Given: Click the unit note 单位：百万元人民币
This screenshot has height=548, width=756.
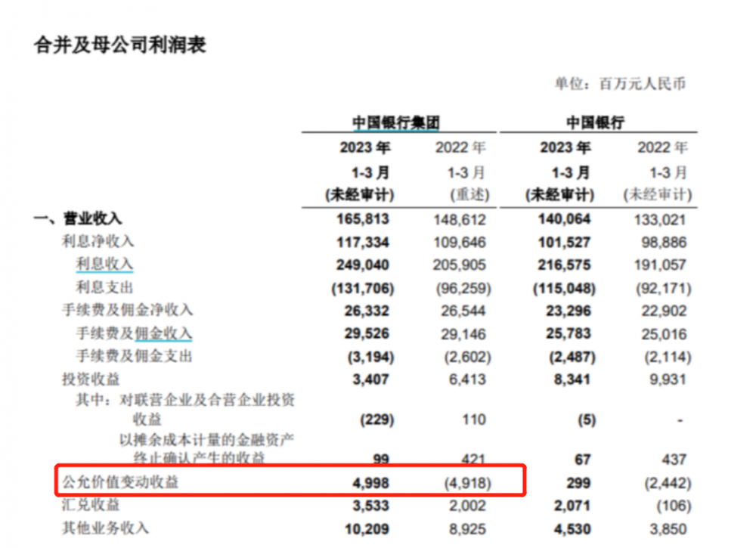Looking at the screenshot, I should tap(620, 84).
